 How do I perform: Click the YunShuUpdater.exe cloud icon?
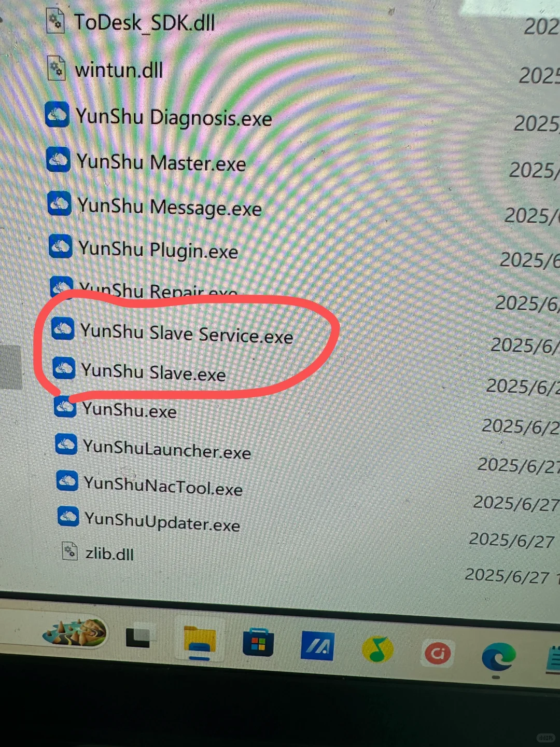[x=68, y=516]
